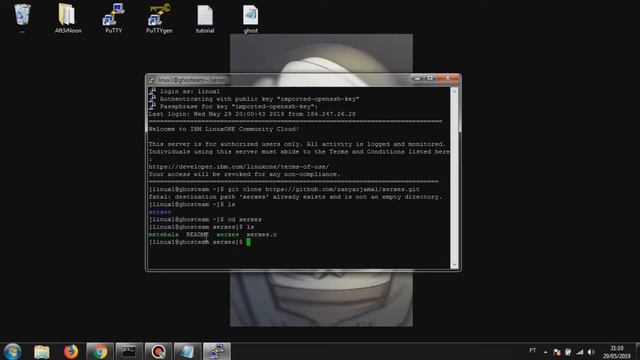
Task: Select the PuTTYgen desktop shortcut
Action: coord(159,18)
